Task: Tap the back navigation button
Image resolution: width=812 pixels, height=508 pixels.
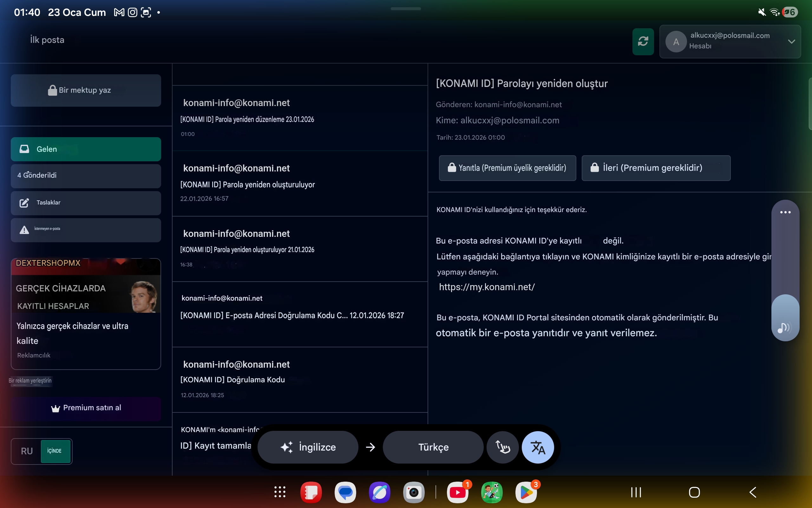Action: tap(753, 492)
